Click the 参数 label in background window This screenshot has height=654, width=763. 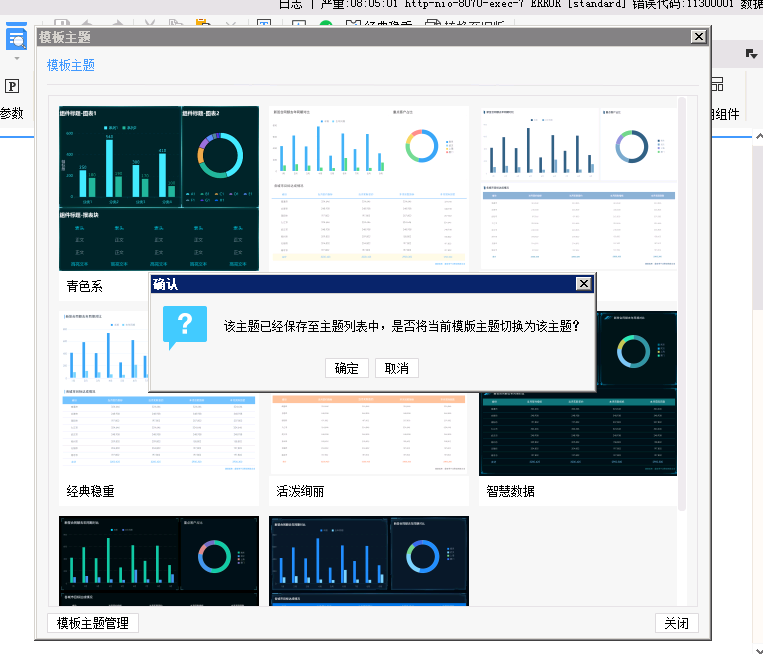click(12, 113)
